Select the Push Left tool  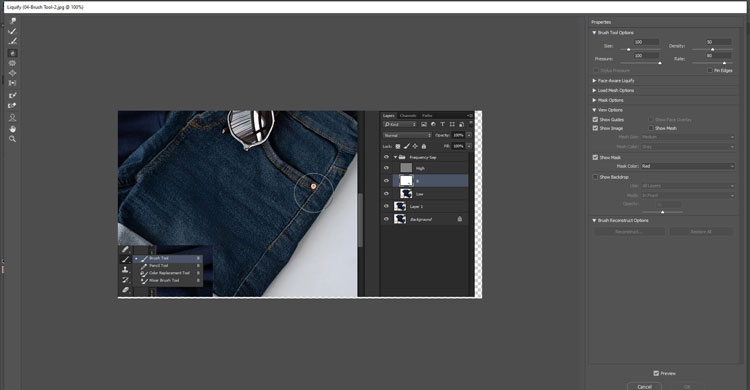pyautogui.click(x=12, y=83)
